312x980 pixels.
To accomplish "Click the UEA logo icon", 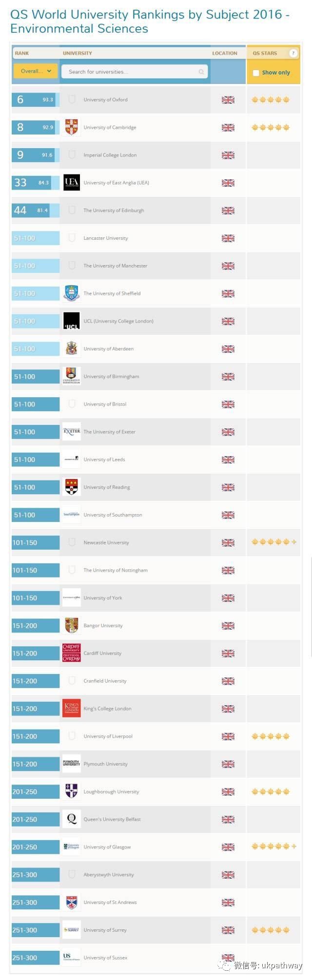I will pos(72,183).
